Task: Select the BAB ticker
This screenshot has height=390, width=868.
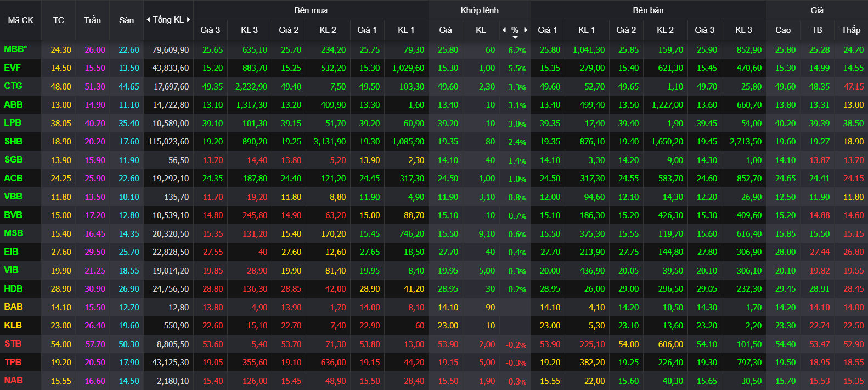Action: click(x=13, y=307)
